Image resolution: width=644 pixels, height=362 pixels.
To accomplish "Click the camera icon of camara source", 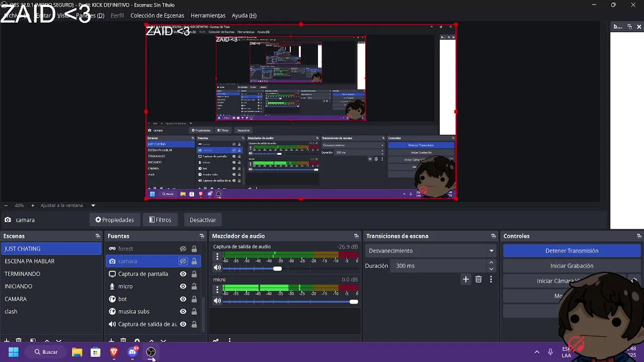I will point(112,261).
